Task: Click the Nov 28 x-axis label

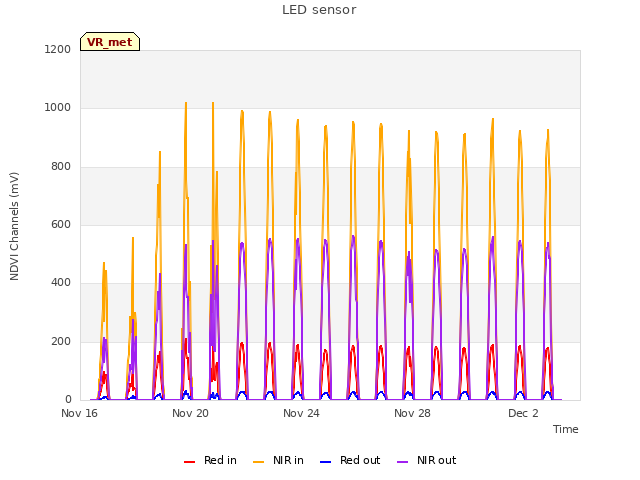Action: 412,413
